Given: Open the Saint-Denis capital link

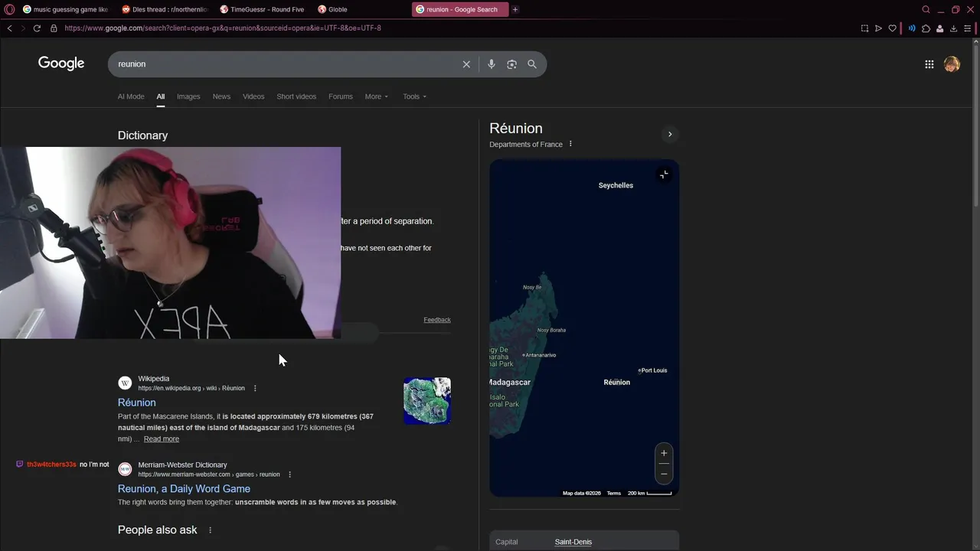Looking at the screenshot, I should (573, 542).
